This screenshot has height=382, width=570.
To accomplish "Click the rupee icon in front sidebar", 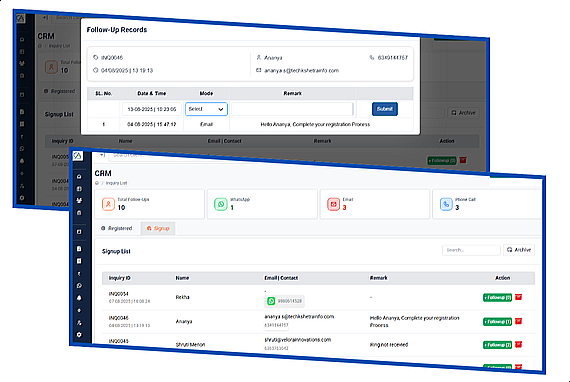I will [x=79, y=274].
